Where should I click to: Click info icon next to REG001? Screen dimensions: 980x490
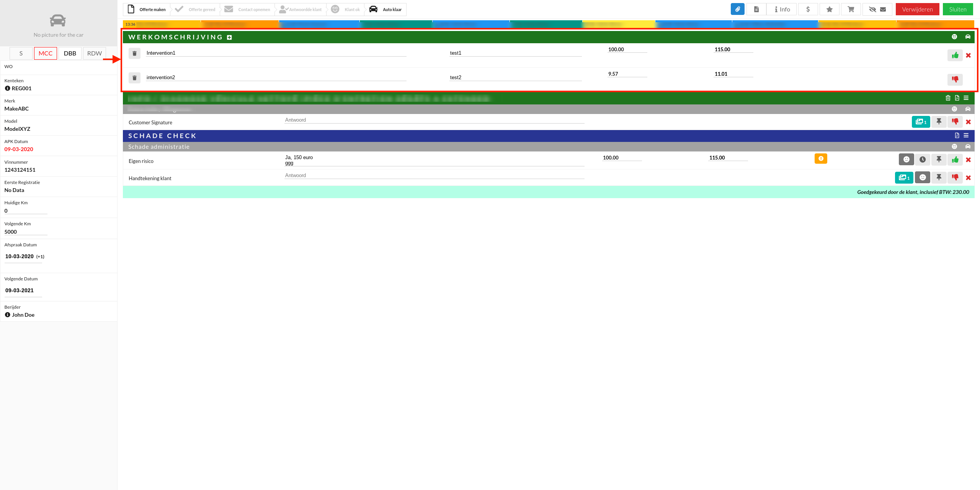click(7, 88)
